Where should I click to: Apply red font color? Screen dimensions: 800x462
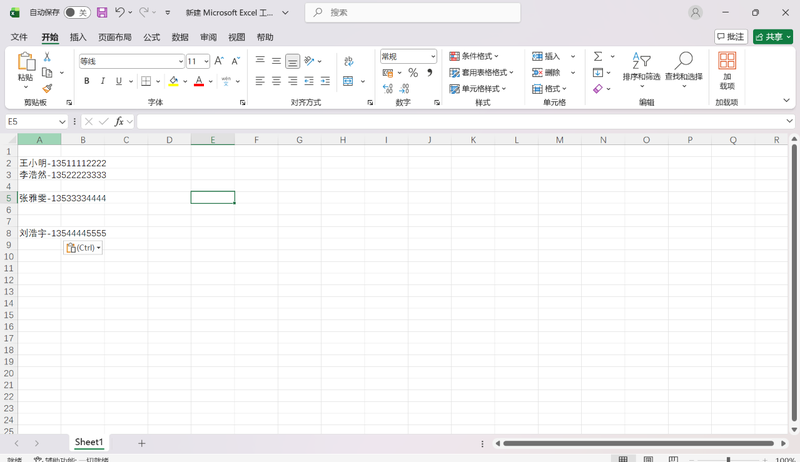(x=199, y=81)
